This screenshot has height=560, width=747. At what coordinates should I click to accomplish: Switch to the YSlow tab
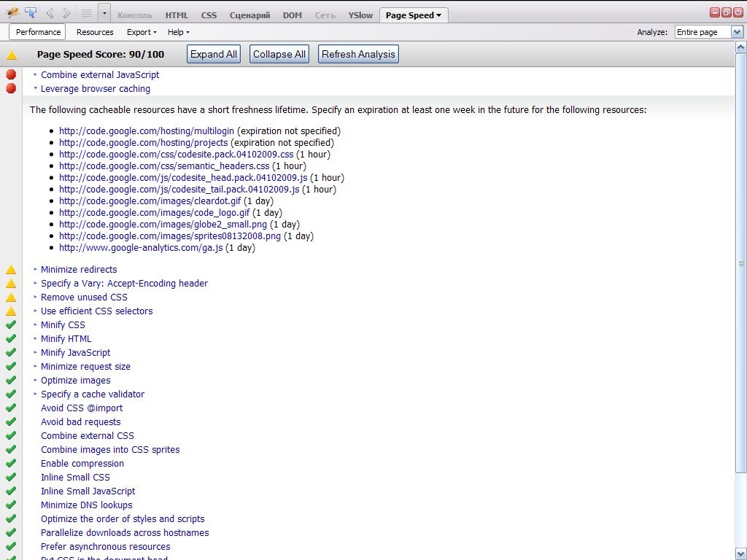pyautogui.click(x=360, y=15)
